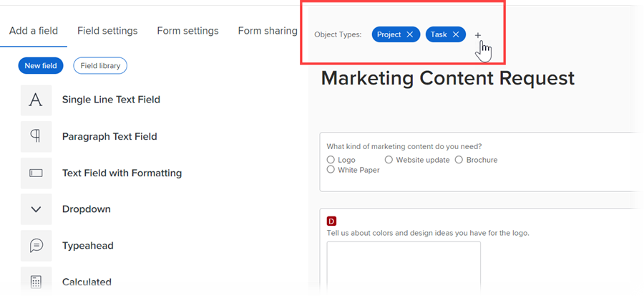Select the Website update radio option
Screen dimensions: 644x296
click(389, 160)
